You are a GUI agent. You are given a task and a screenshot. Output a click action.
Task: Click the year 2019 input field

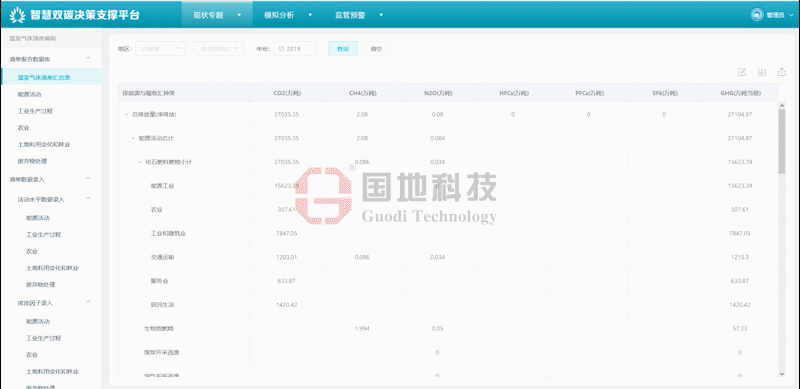click(295, 48)
